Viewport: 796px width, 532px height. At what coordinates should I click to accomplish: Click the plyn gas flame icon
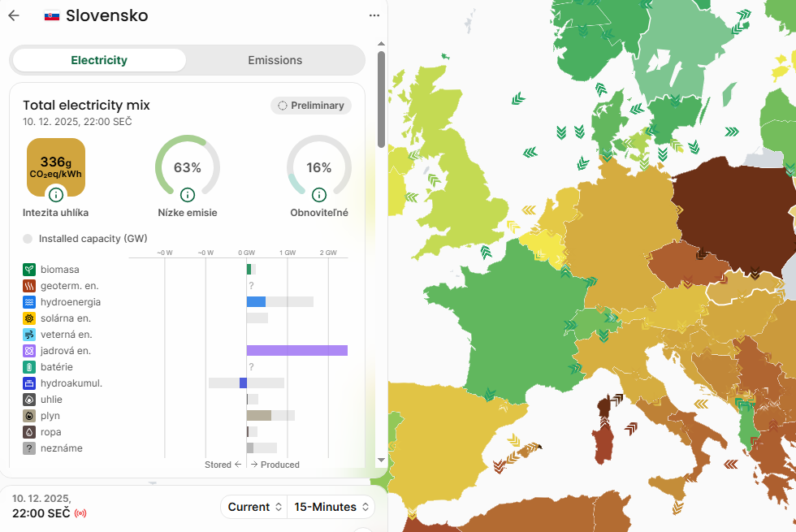29,416
